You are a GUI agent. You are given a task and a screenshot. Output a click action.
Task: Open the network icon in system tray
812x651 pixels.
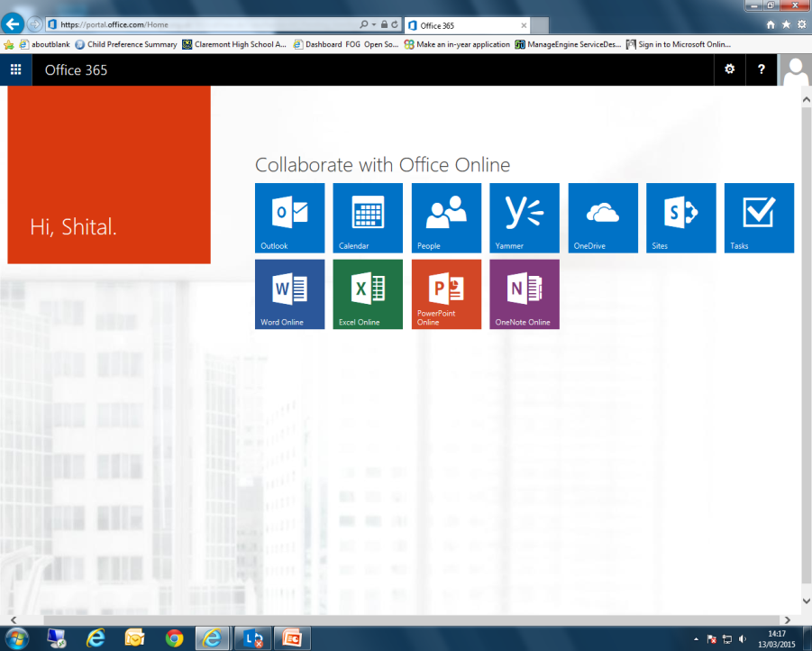point(727,639)
